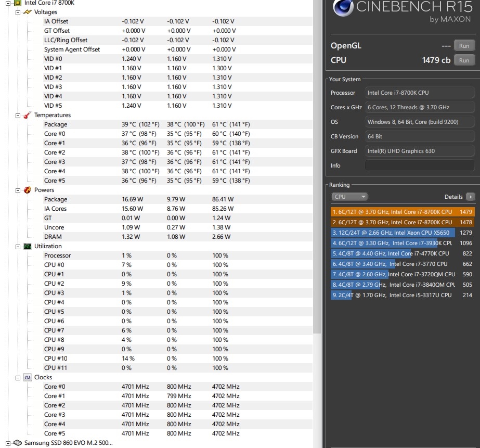Select the LLC/Ring Offset row
The height and width of the screenshot is (448, 480).
[177, 40]
